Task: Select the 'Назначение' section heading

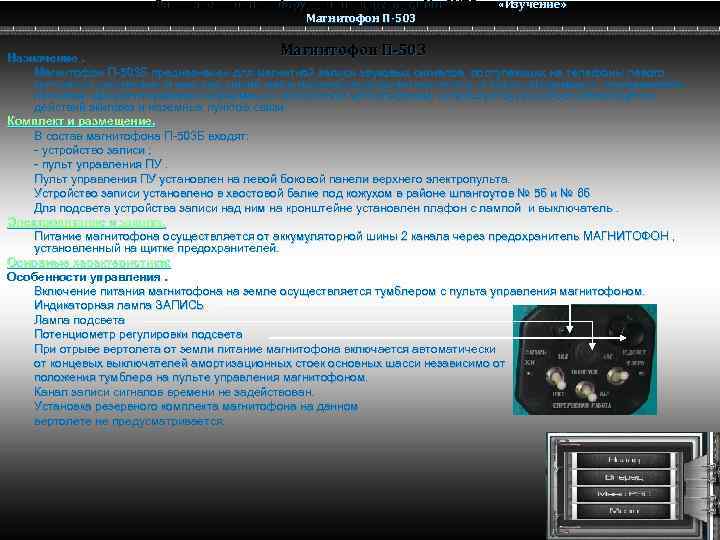Action: 44,58
